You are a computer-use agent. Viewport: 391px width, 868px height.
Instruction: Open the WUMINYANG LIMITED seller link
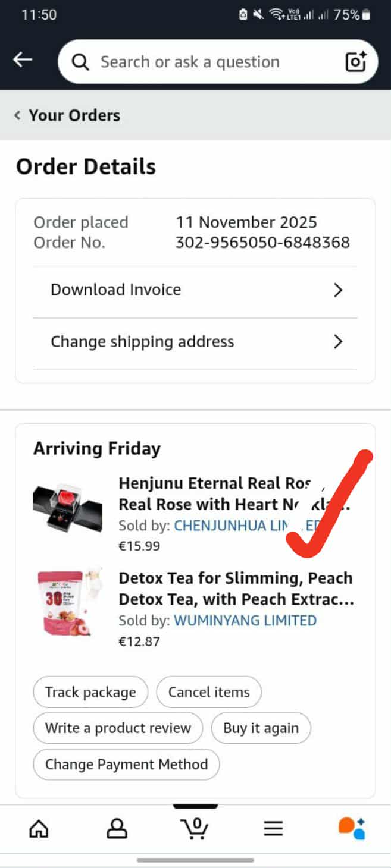[245, 621]
